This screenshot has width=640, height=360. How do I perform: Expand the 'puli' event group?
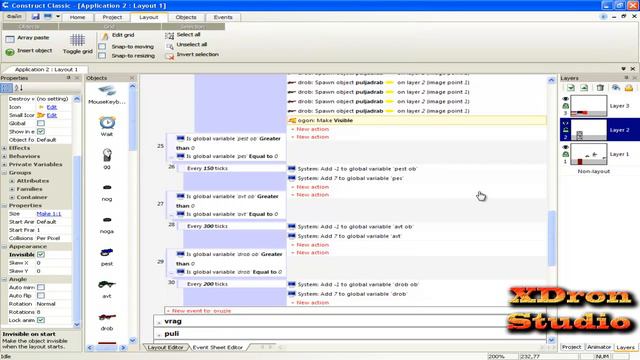tap(159, 335)
